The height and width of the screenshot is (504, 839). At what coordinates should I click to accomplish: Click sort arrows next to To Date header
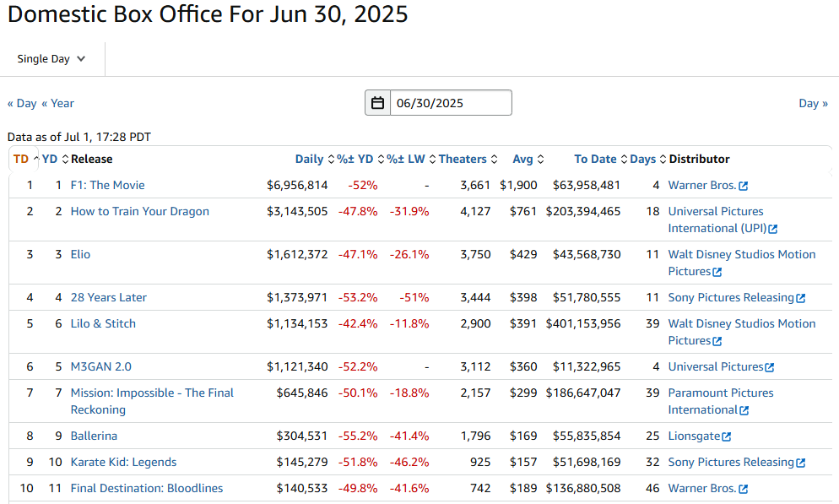tap(624, 159)
